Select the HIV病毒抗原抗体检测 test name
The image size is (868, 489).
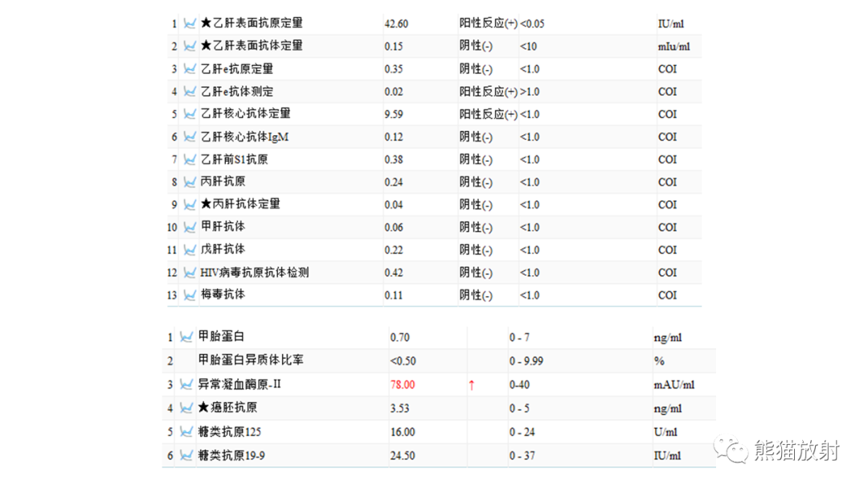255,273
